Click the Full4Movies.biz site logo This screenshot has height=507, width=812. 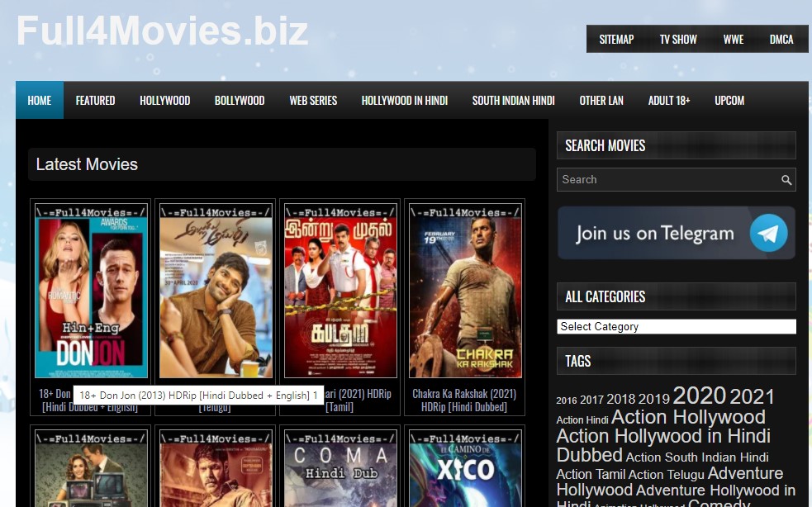click(163, 31)
